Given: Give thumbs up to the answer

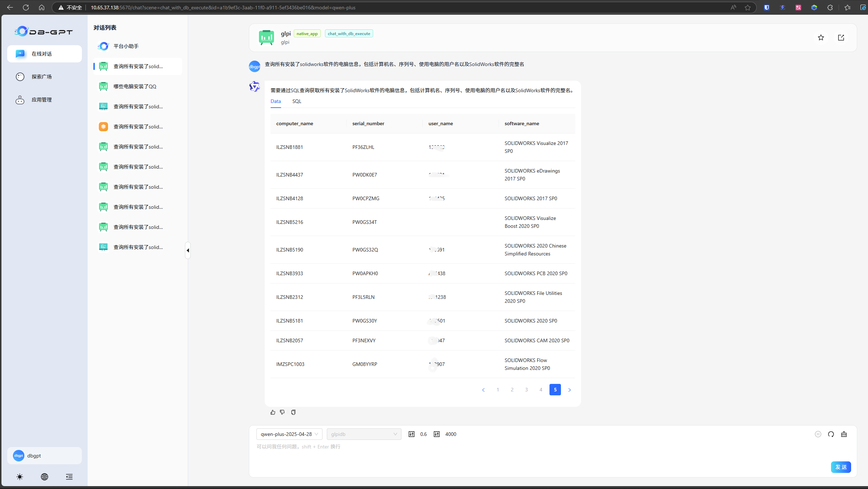Looking at the screenshot, I should (273, 412).
